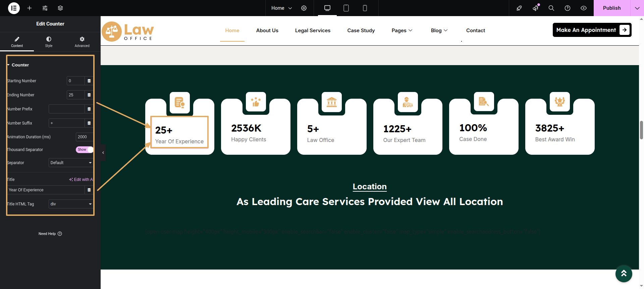
Task: Switch to mobile responsive view
Action: [x=365, y=8]
